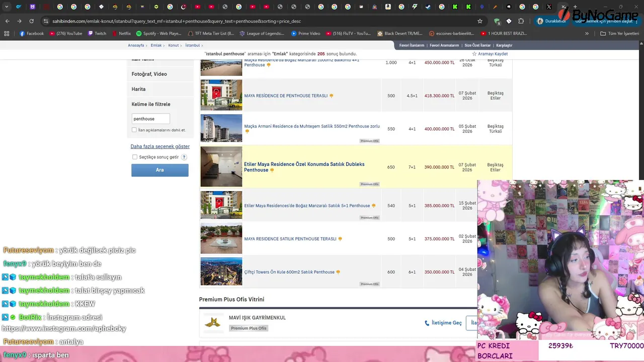Click the browser forward arrow
The image size is (644, 362).
19,21
